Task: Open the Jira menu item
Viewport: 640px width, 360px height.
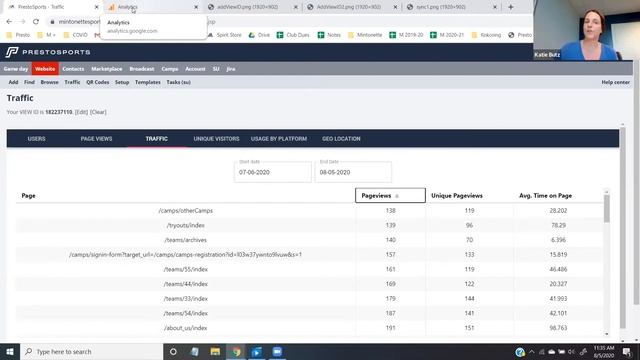Action: (x=231, y=69)
